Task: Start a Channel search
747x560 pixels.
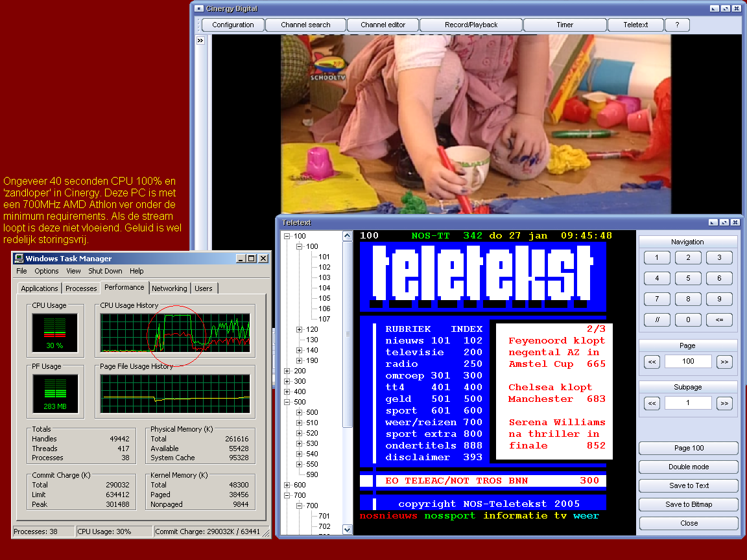Action: (x=305, y=25)
